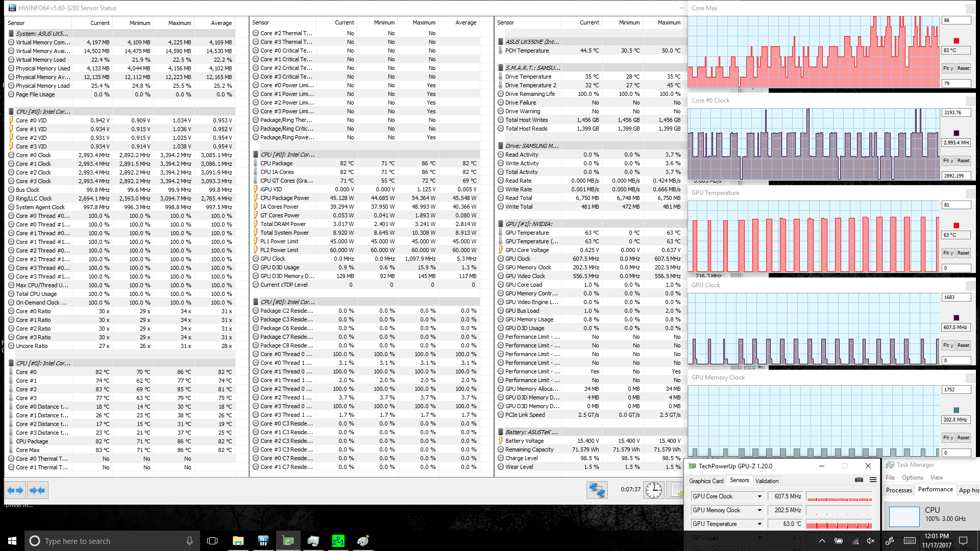Click the volume muted tray icon
Screen dimensions: 980x551
click(x=871, y=541)
